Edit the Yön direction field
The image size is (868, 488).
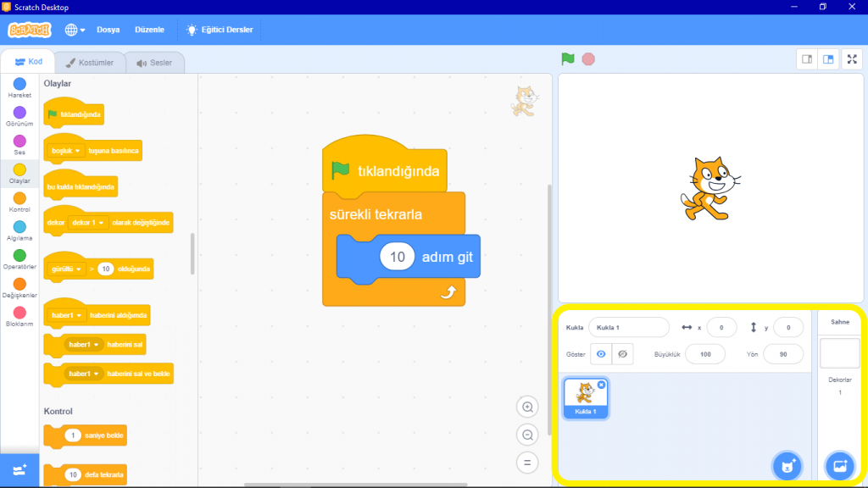point(782,354)
